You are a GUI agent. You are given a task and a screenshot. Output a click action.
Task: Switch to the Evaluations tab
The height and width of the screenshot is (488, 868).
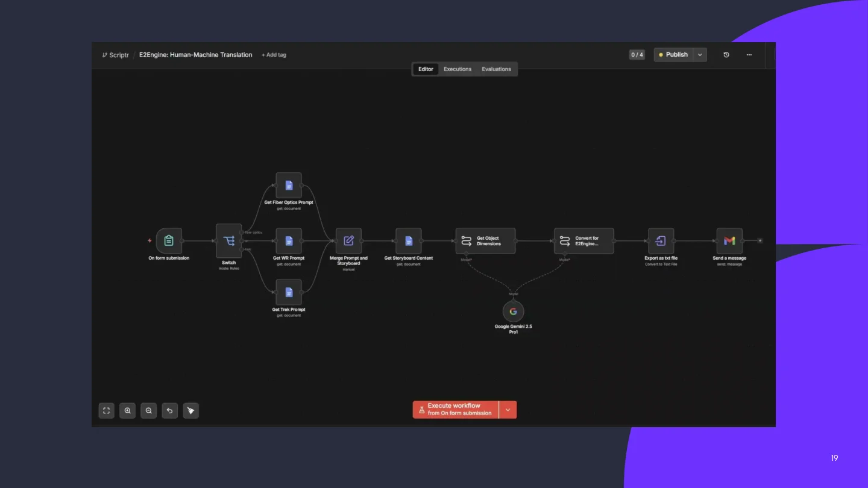(x=496, y=69)
